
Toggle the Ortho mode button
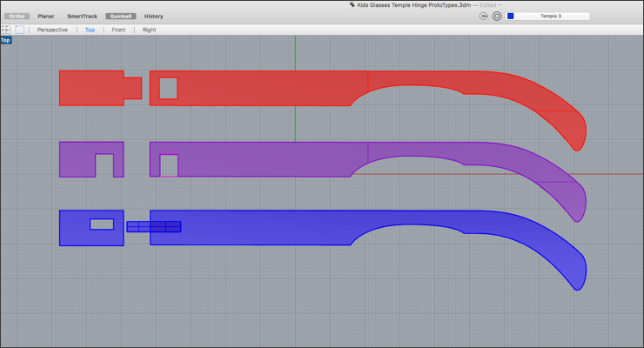17,17
